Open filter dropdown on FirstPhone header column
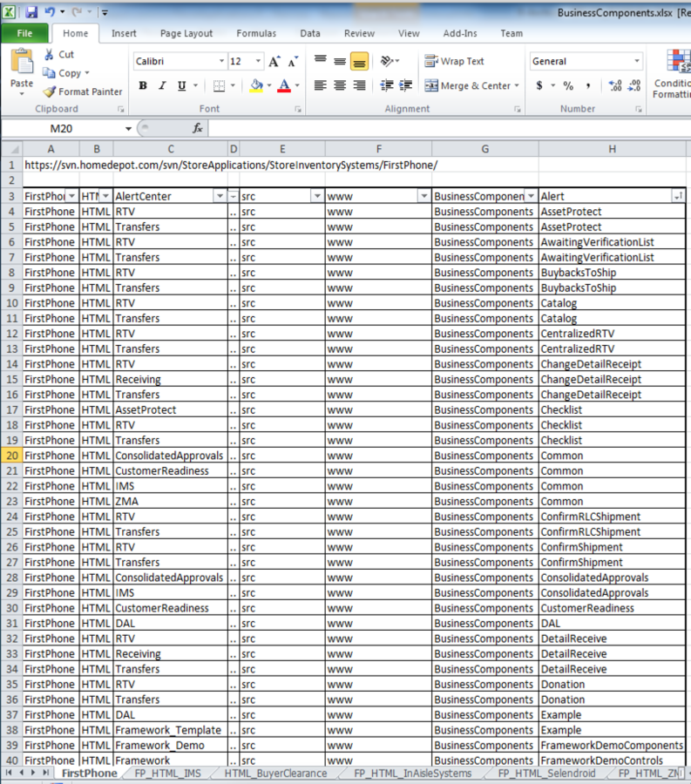 coord(72,196)
